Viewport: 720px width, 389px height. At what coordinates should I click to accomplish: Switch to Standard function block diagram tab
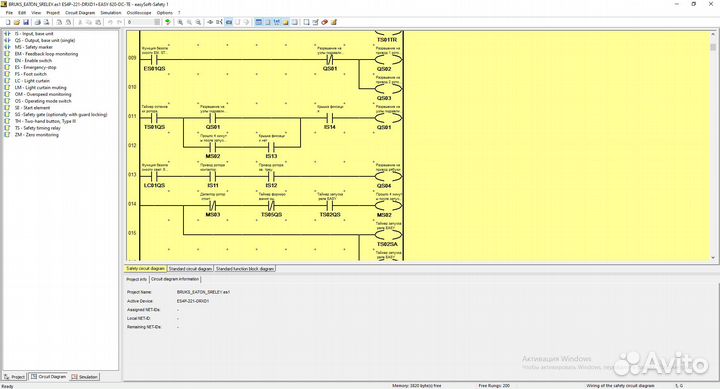pyautogui.click(x=245, y=269)
